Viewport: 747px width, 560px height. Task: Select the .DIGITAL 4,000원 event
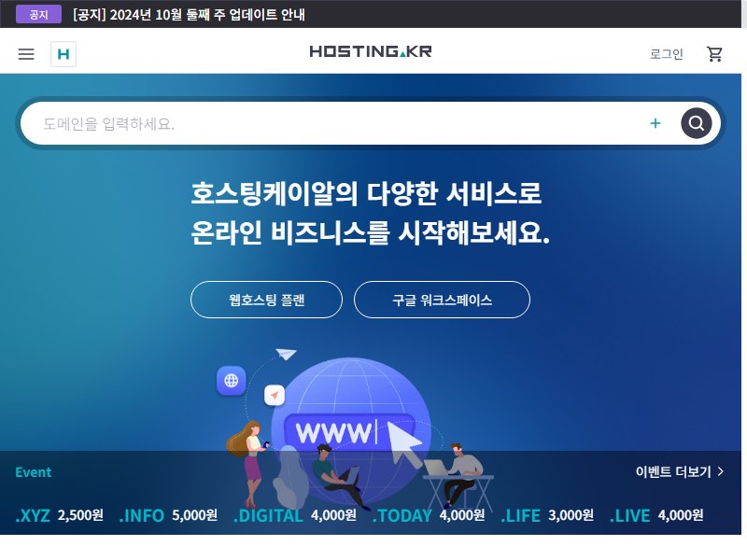click(295, 515)
